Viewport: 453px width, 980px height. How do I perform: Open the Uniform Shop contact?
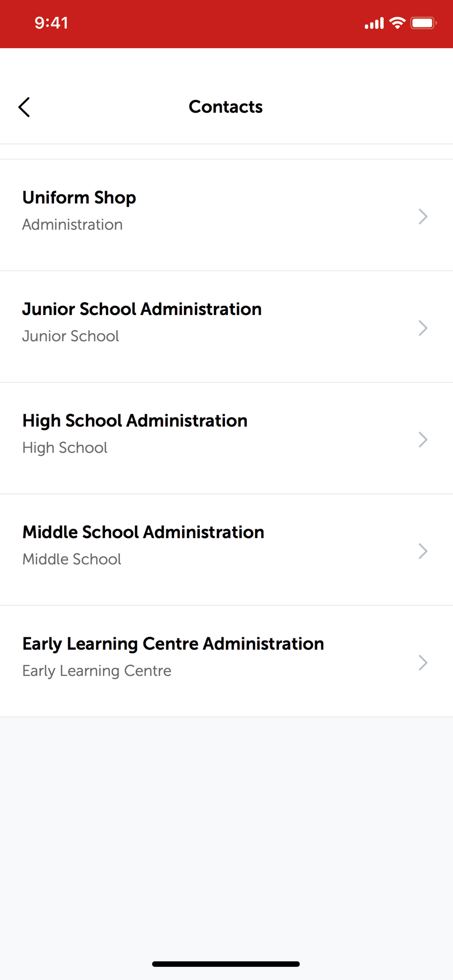click(226, 215)
